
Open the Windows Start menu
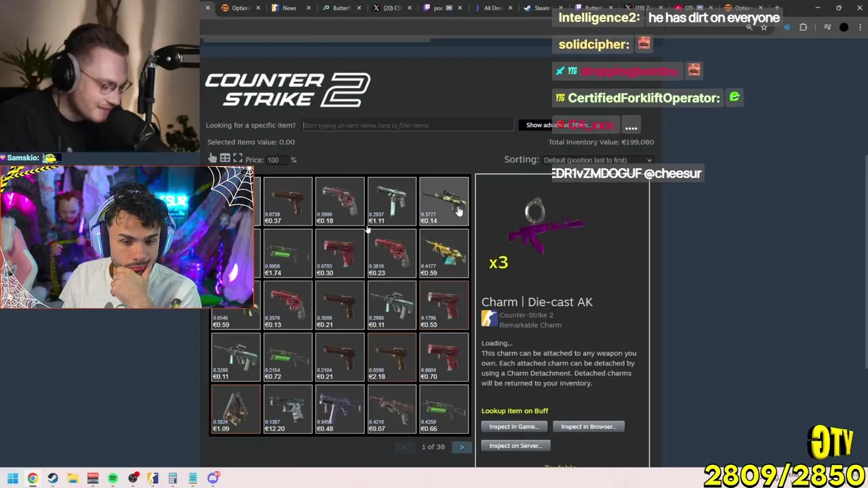click(12, 479)
